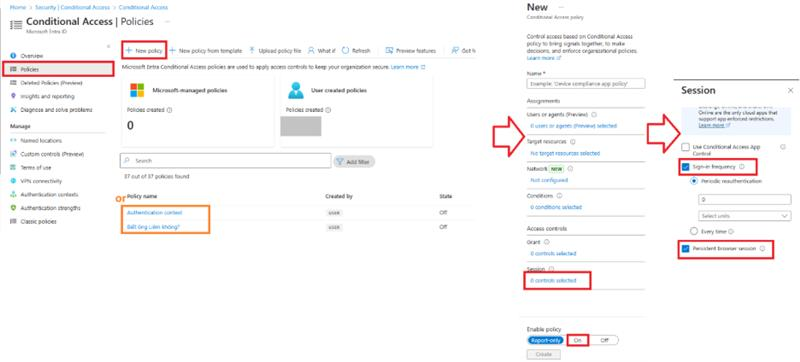800x362 pixels.
Task: Click info icon next to Target resources
Action: click(x=573, y=142)
